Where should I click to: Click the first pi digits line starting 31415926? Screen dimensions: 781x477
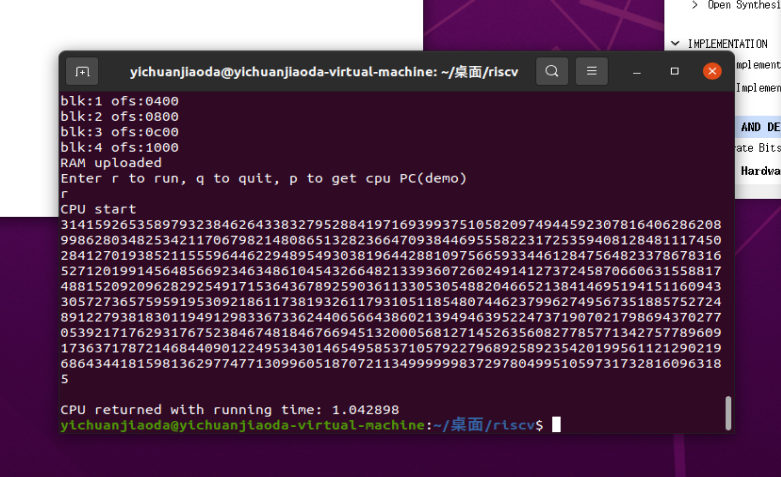coord(391,225)
